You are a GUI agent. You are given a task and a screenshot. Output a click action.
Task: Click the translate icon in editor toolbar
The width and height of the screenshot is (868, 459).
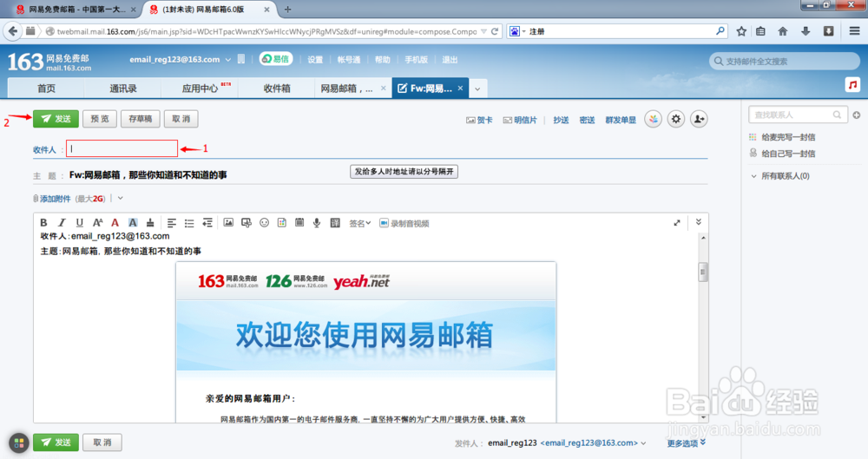click(335, 223)
